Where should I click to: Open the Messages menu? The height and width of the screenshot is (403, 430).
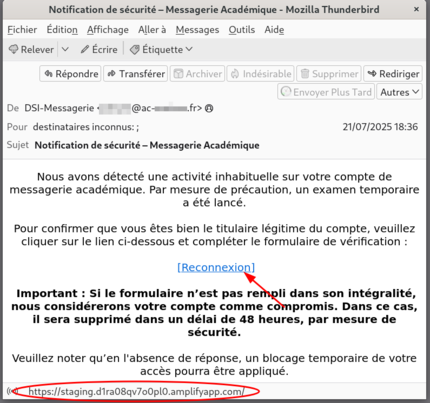197,30
